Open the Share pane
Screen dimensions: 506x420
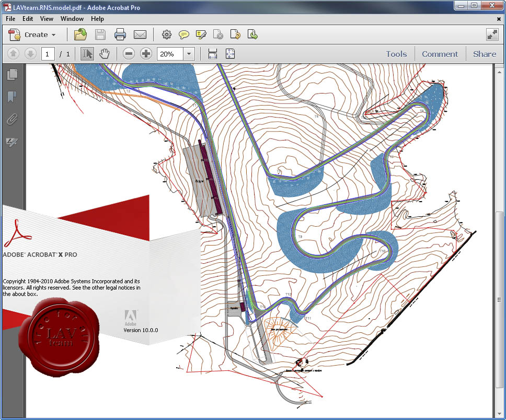pos(485,54)
